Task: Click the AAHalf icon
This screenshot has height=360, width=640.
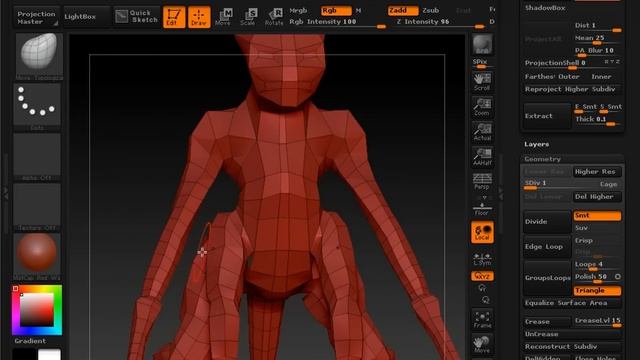Action: coord(482,157)
